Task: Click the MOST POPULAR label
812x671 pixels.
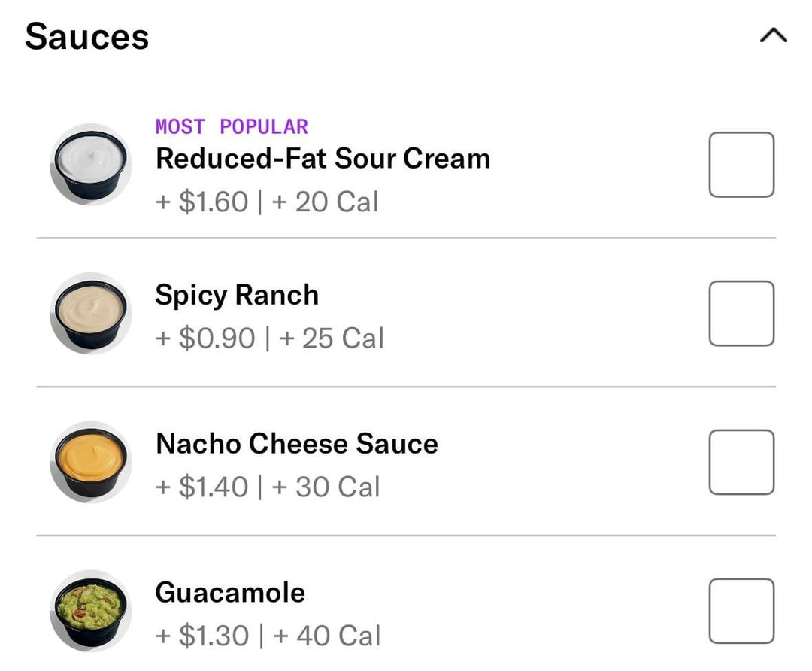Action: pyautogui.click(x=232, y=126)
